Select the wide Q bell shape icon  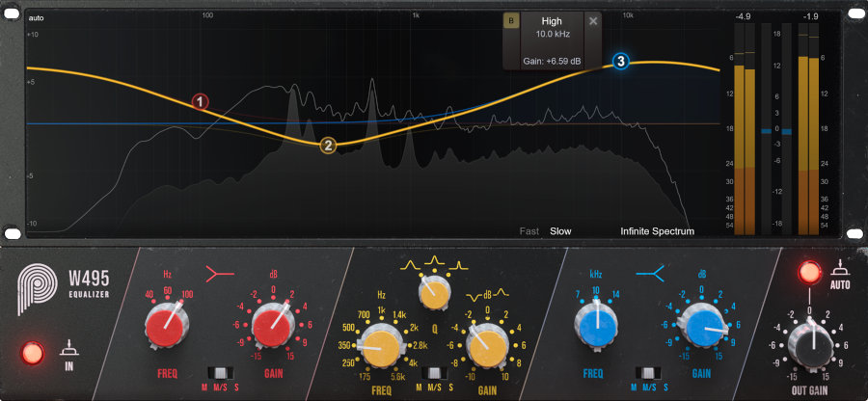[408, 267]
